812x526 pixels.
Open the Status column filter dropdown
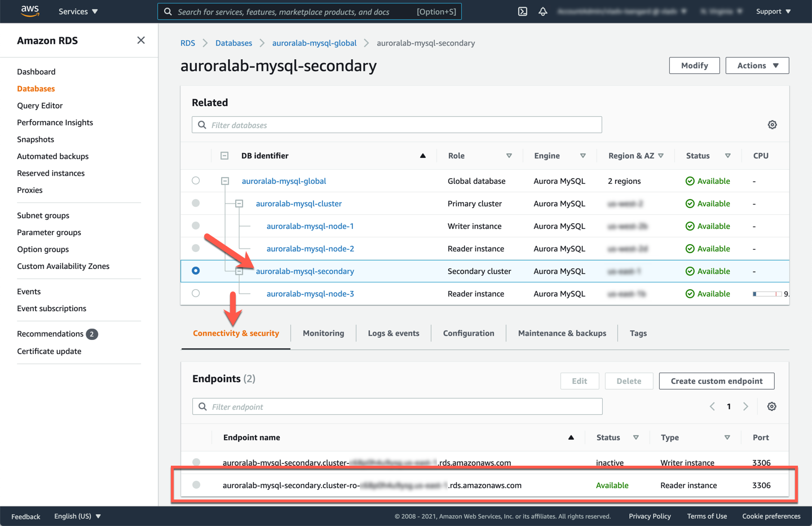[728, 156]
